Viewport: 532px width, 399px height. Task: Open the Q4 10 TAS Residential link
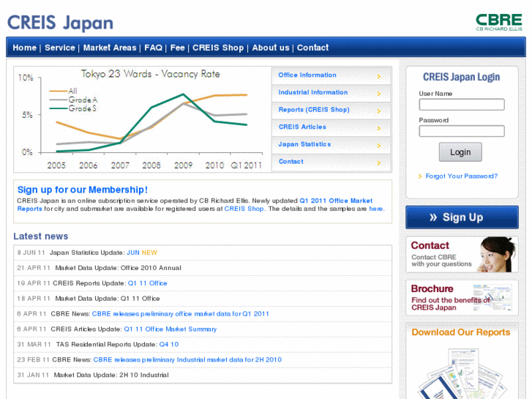pyautogui.click(x=168, y=344)
